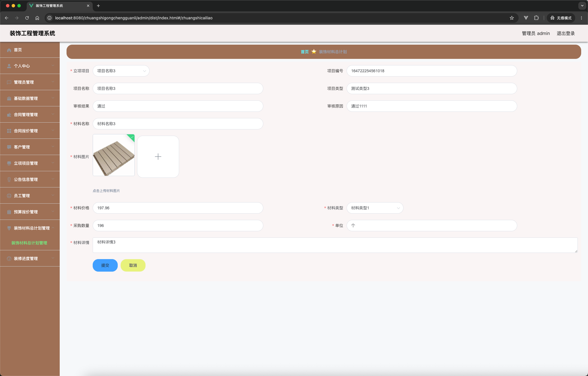
Task: Open a new browser tab with plus
Action: coord(98,6)
